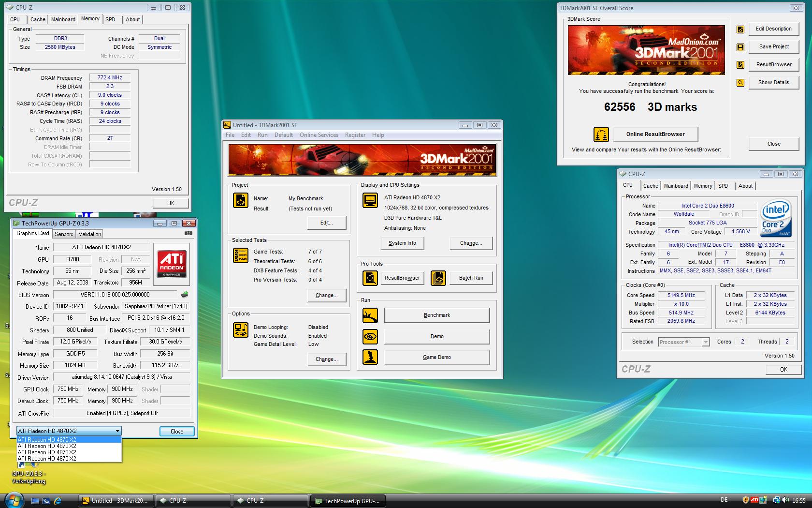
Task: Click the Batch Run icon
Action: [x=438, y=278]
